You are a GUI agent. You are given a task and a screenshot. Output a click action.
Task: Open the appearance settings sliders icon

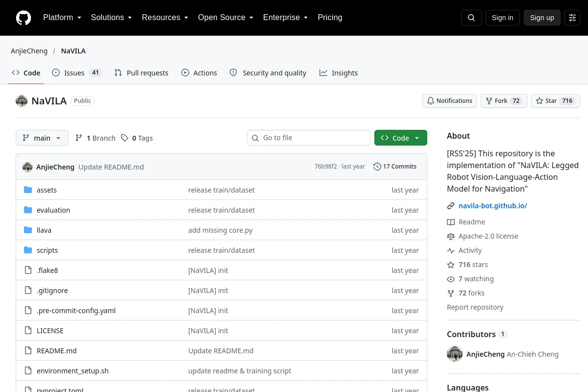pyautogui.click(x=572, y=18)
